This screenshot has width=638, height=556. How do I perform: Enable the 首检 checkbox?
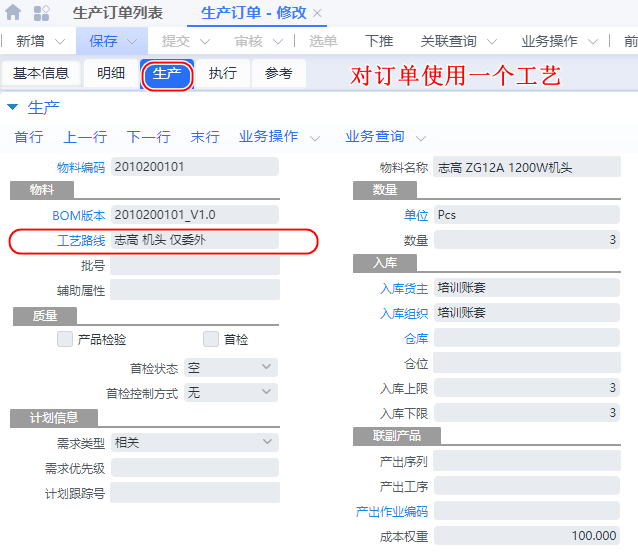click(x=211, y=340)
